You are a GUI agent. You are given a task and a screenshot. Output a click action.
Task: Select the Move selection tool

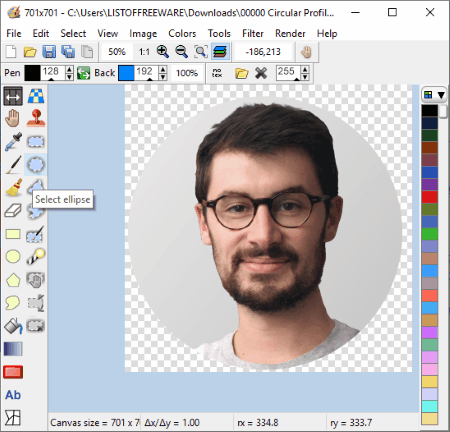point(36,280)
